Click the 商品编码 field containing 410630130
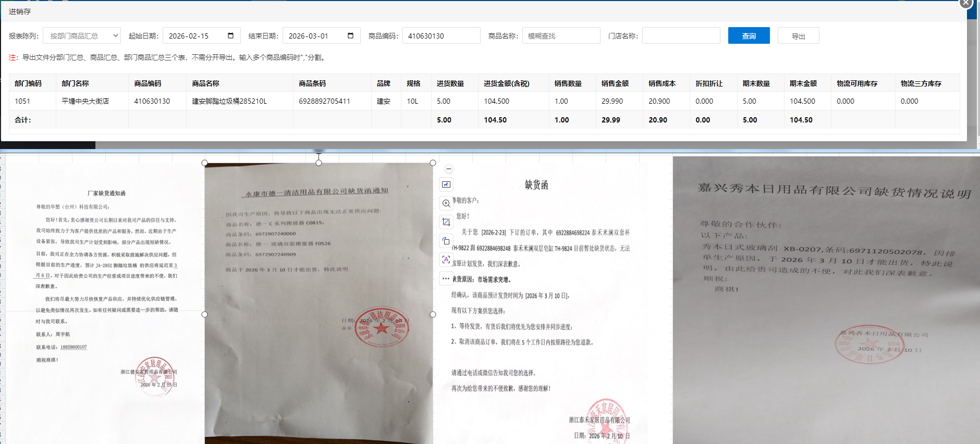 pyautogui.click(x=441, y=36)
